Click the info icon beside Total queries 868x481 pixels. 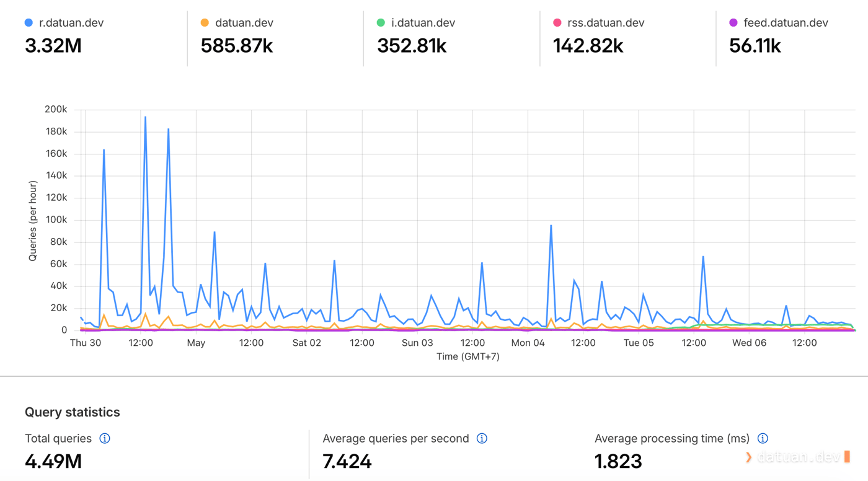pyautogui.click(x=105, y=438)
